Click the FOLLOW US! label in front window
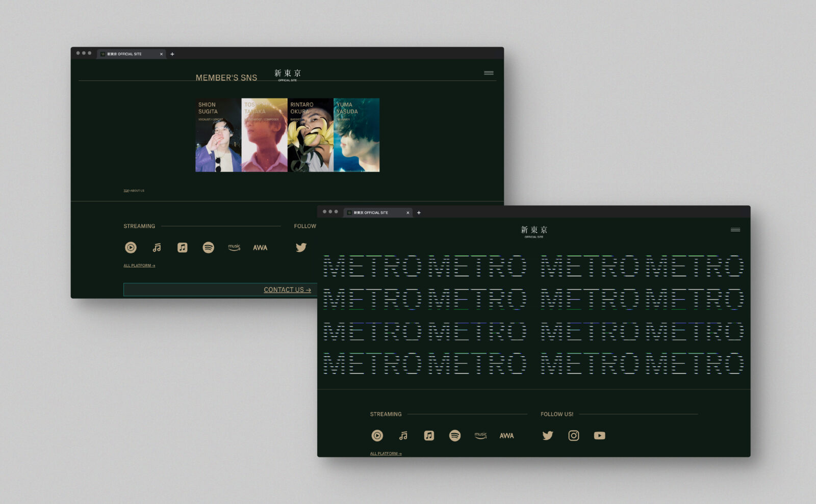The height and width of the screenshot is (504, 816). 557,414
